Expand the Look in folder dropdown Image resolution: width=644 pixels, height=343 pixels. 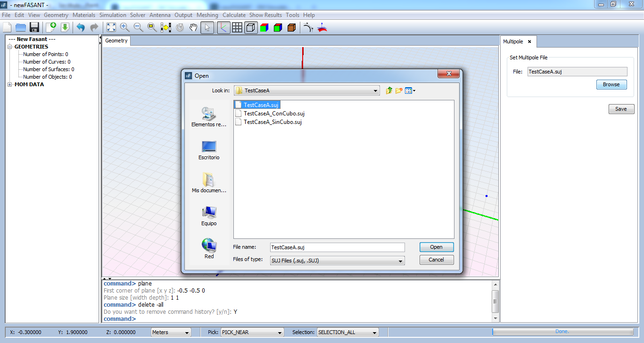(375, 90)
